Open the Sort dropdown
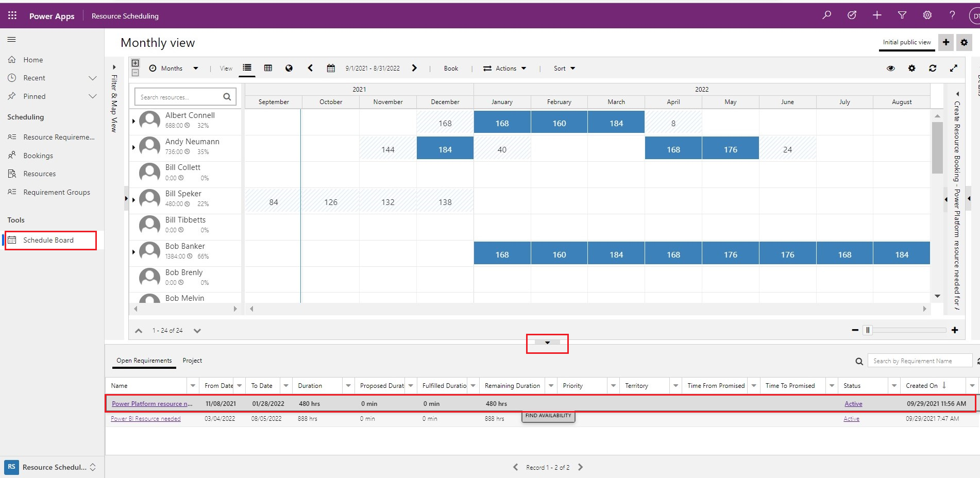This screenshot has width=980, height=478. click(x=564, y=68)
